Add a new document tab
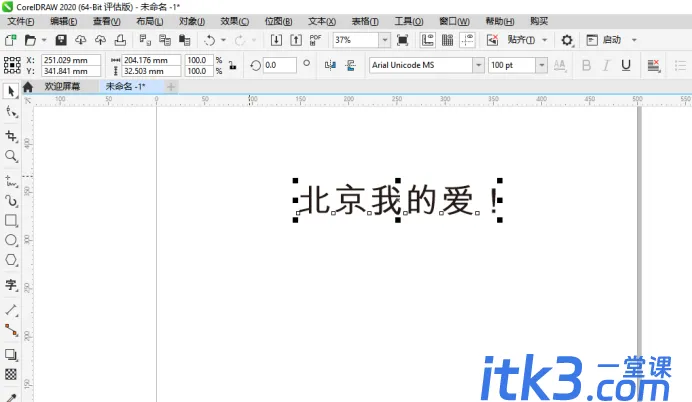 tap(171, 87)
